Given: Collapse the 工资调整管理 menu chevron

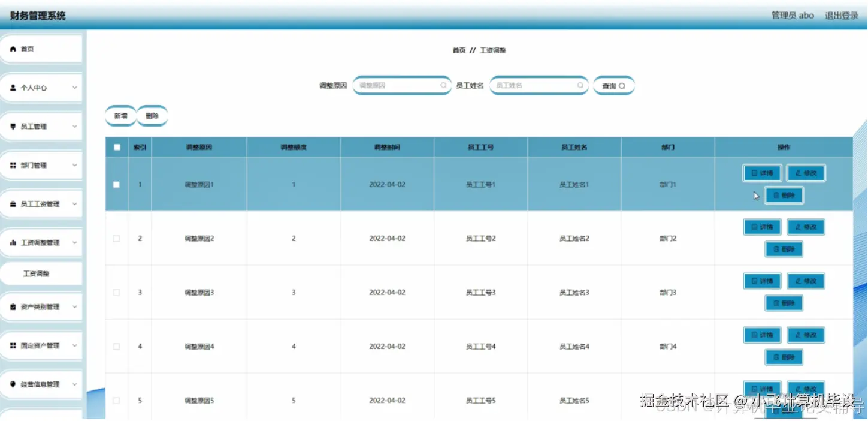Looking at the screenshot, I should (75, 243).
